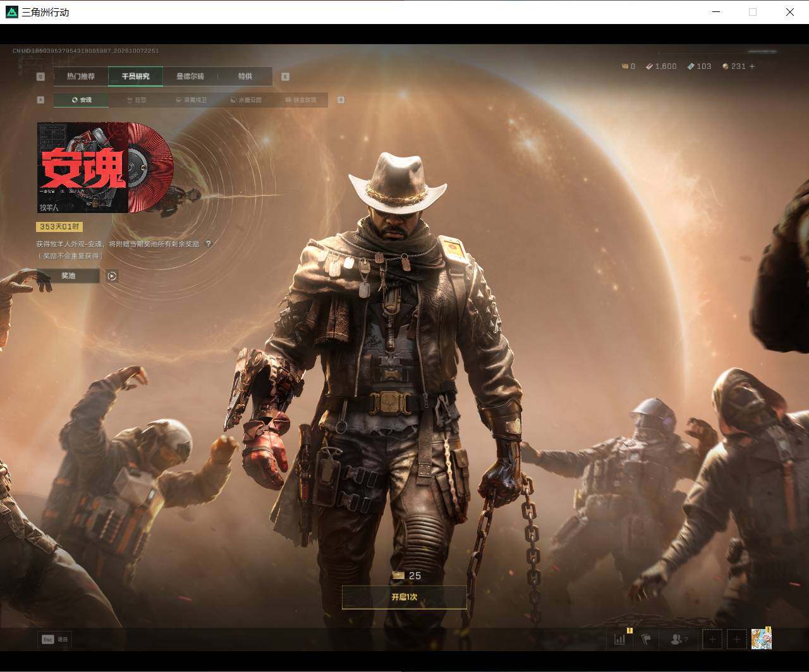
Task: Select the 热门推荐 tab
Action: 81,76
